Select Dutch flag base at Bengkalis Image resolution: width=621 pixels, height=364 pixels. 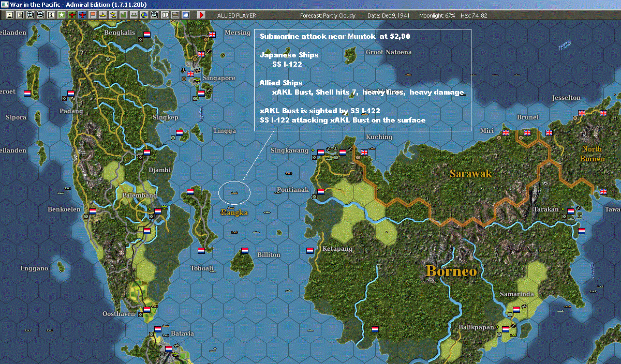click(146, 35)
